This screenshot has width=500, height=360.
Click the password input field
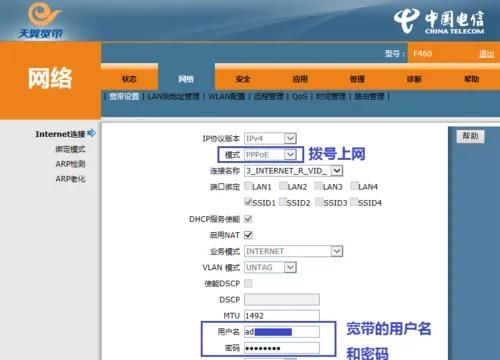[x=282, y=348]
